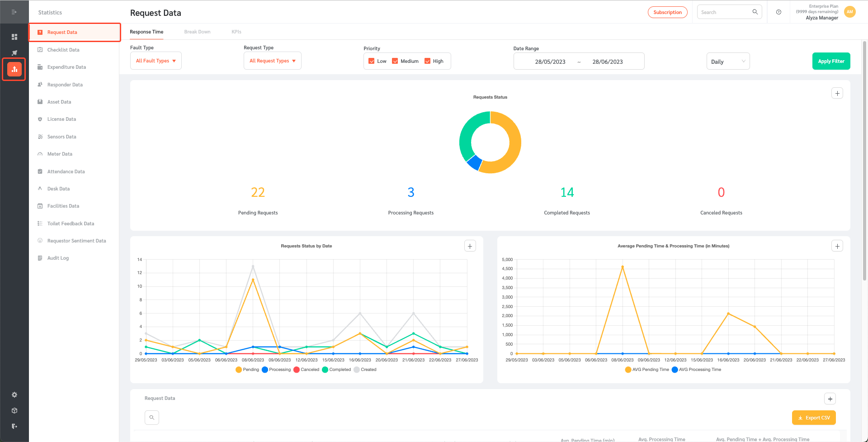This screenshot has height=442, width=868.
Task: Open the KPIs tab
Action: point(236,32)
